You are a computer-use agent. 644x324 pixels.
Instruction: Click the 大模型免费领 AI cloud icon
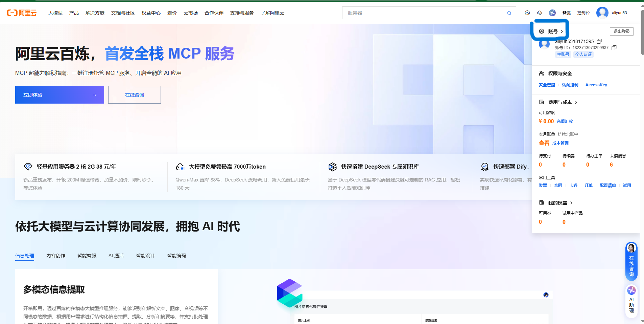click(180, 167)
